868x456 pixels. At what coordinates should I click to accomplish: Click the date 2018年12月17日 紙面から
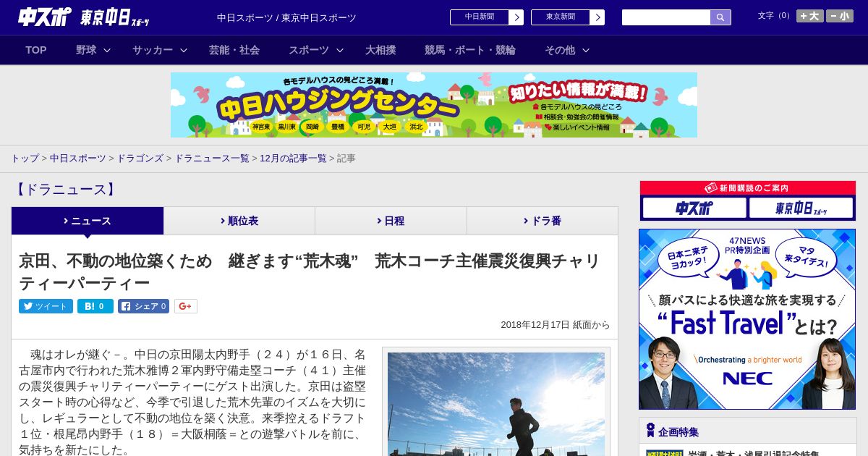click(555, 325)
